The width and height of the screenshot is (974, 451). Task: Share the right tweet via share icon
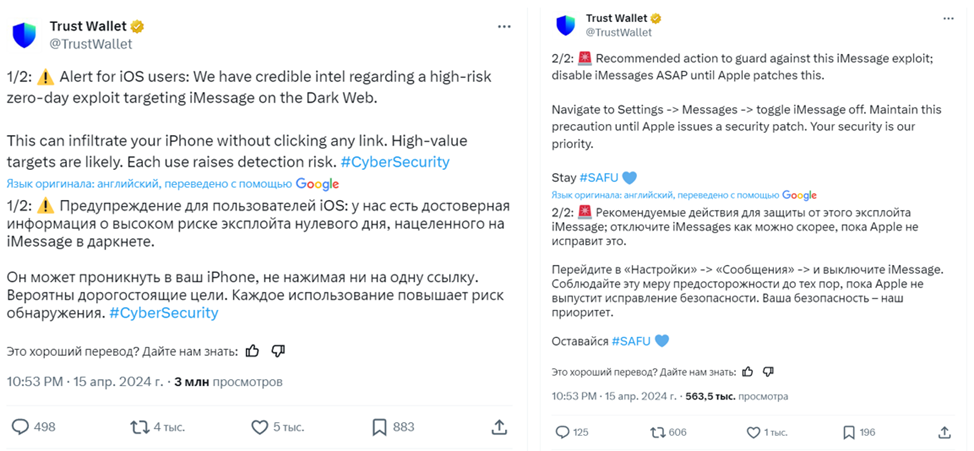pos(945,432)
